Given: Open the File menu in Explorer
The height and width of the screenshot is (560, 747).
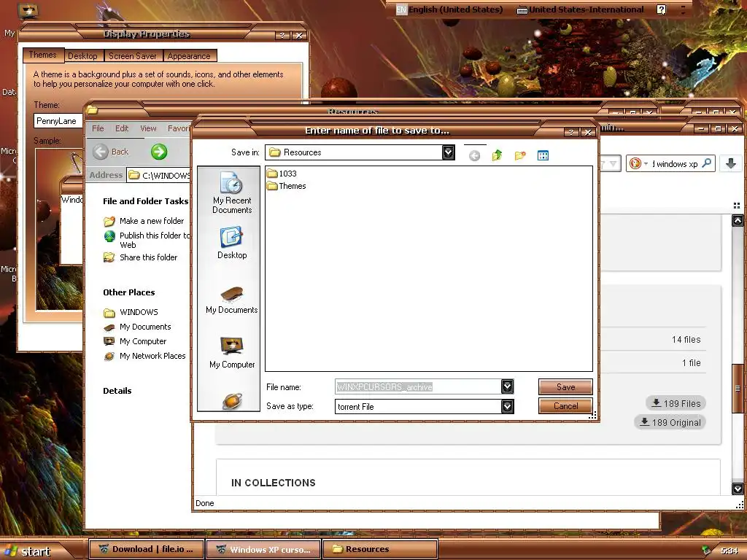Looking at the screenshot, I should [x=98, y=128].
